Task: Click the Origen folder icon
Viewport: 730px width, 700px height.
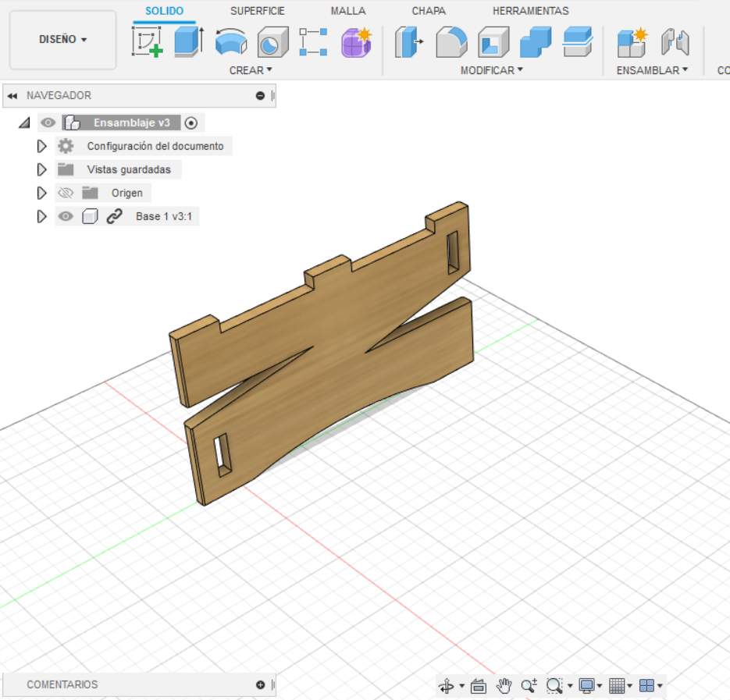Action: [90, 193]
